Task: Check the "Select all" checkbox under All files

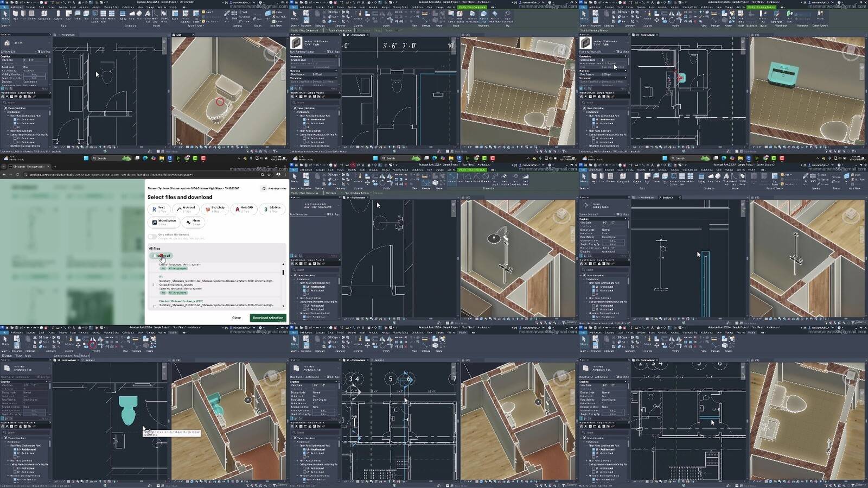Action: [154, 256]
